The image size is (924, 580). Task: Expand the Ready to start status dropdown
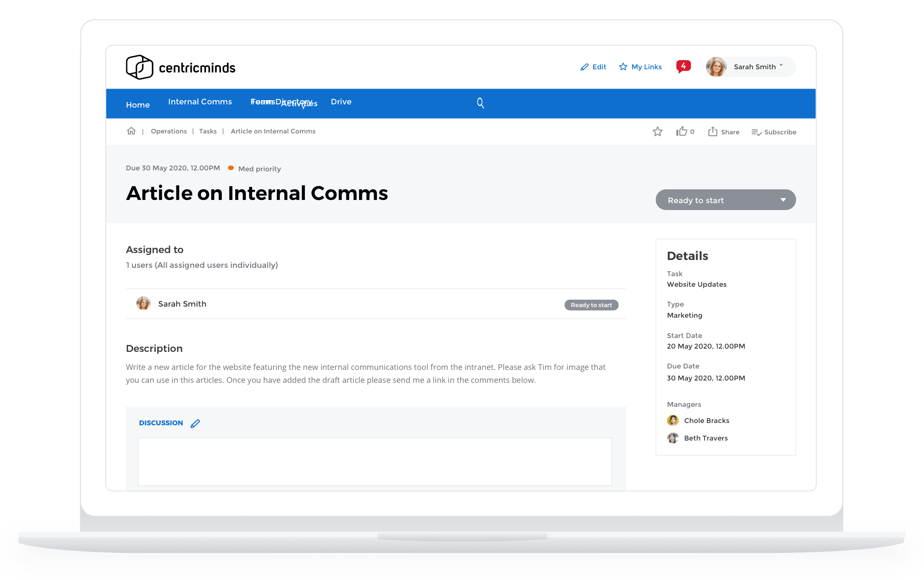pyautogui.click(x=725, y=200)
